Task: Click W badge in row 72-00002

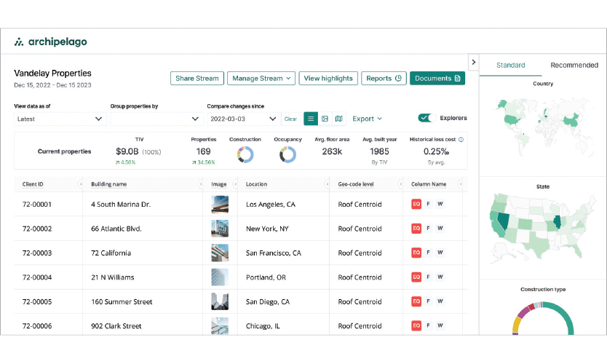Action: 440,229
